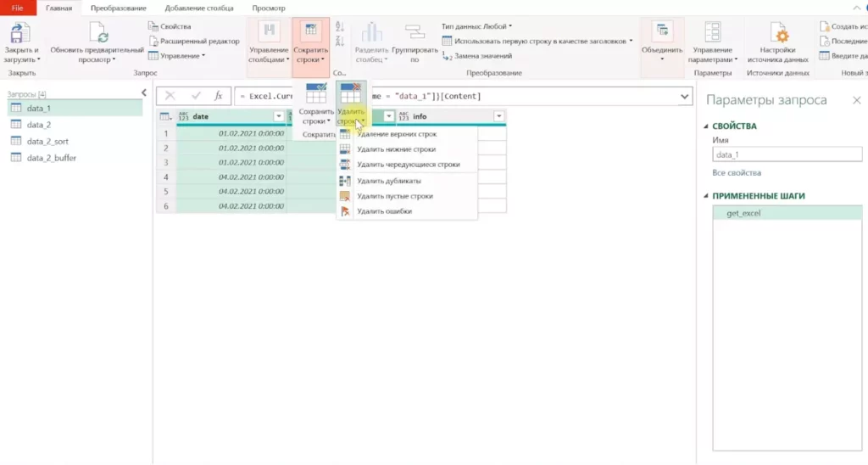Image resolution: width=868 pixels, height=465 pixels.
Task: Open Remove rows (Удалить строки) dropdown
Action: tap(351, 104)
